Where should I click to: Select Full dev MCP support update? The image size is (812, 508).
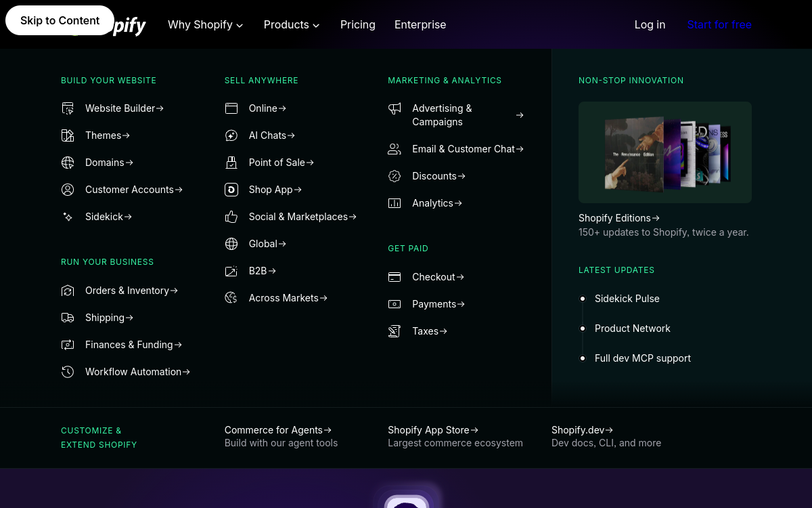pyautogui.click(x=643, y=358)
